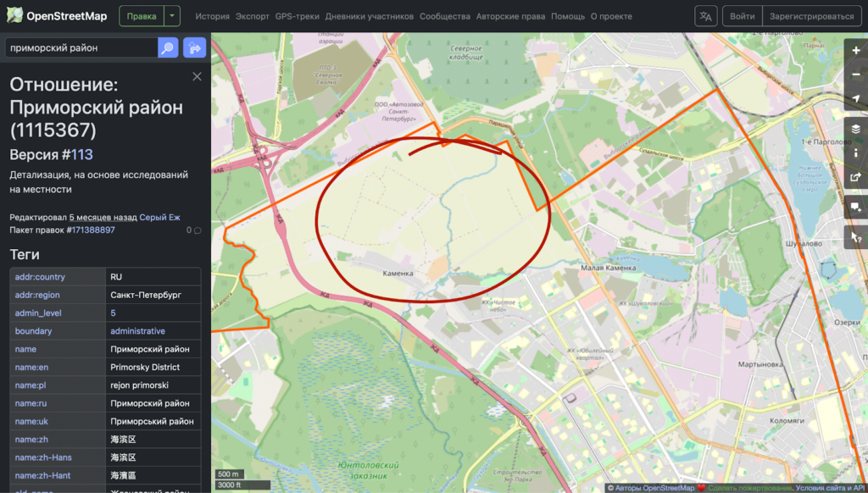Open the share map panel
The width and height of the screenshot is (868, 493).
pos(856,178)
